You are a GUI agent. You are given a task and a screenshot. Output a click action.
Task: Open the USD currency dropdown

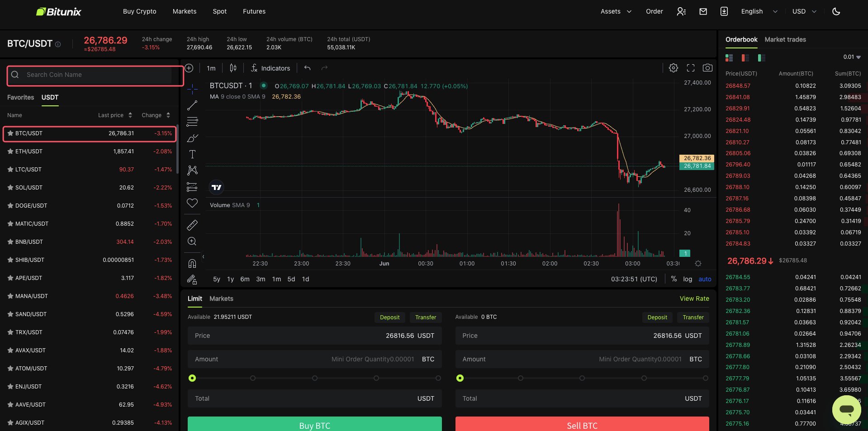[x=804, y=11]
